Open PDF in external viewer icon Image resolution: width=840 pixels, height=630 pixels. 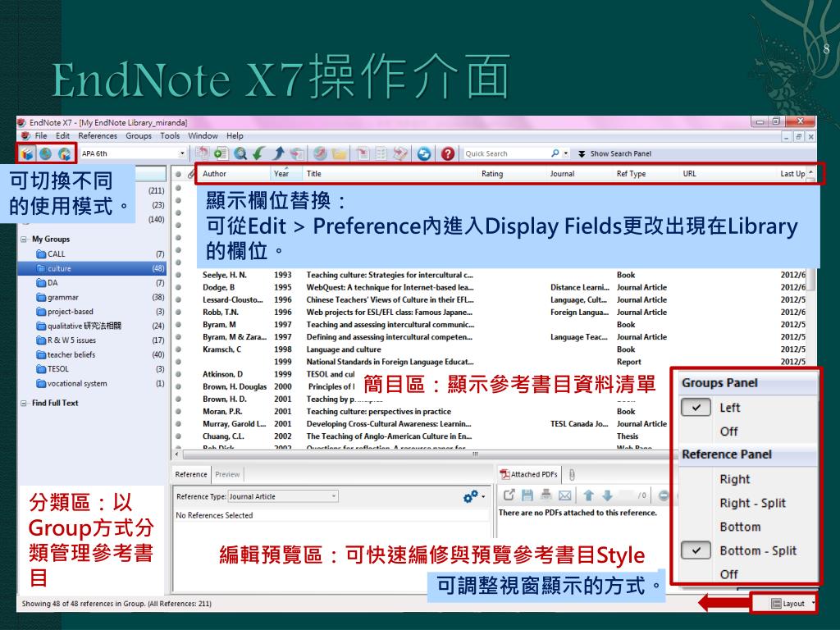509,495
